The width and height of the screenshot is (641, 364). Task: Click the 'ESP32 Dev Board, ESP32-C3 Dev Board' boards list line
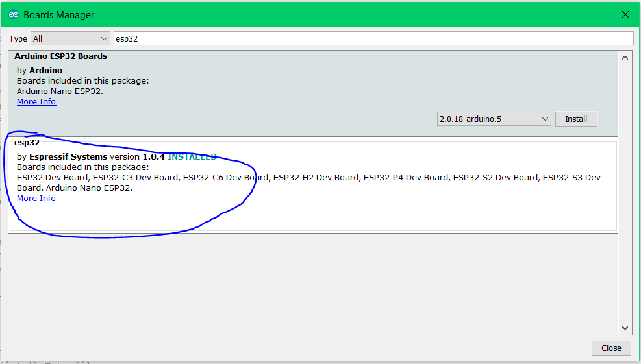click(x=308, y=178)
